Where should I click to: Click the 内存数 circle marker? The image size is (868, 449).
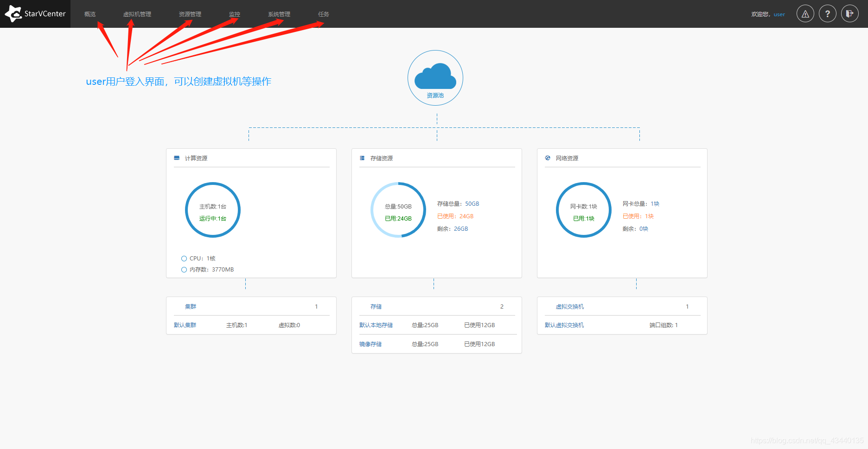click(184, 270)
